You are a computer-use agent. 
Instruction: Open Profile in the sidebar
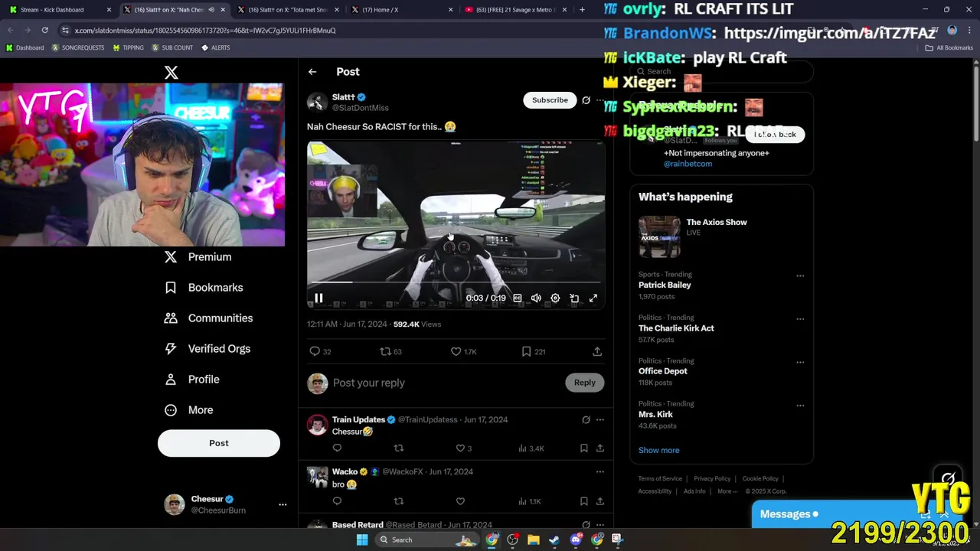[x=192, y=380]
